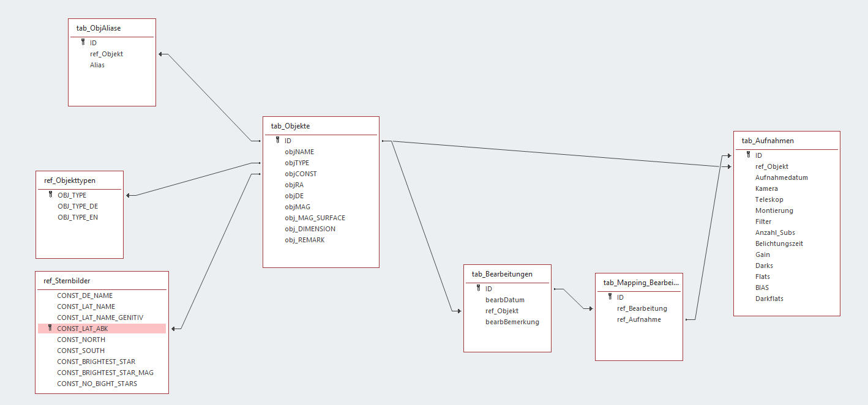The width and height of the screenshot is (868, 405).
Task: Select the bearbBemerkung field
Action: [x=512, y=322]
